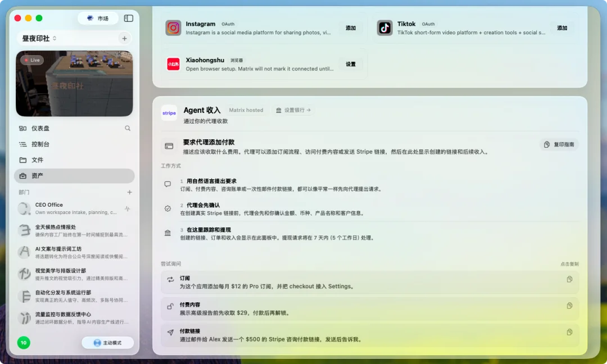Image resolution: width=607 pixels, height=364 pixels.
Task: Click the plus button beside 昼夜印社
Action: [x=124, y=38]
